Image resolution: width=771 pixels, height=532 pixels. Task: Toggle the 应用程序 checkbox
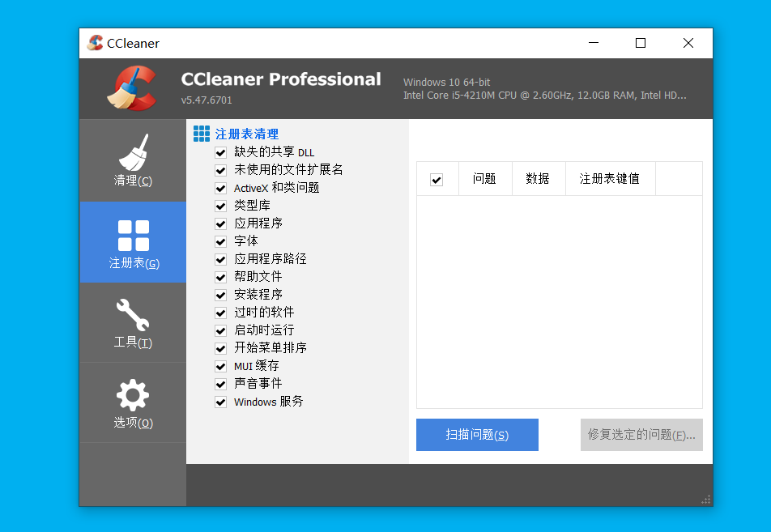(221, 223)
